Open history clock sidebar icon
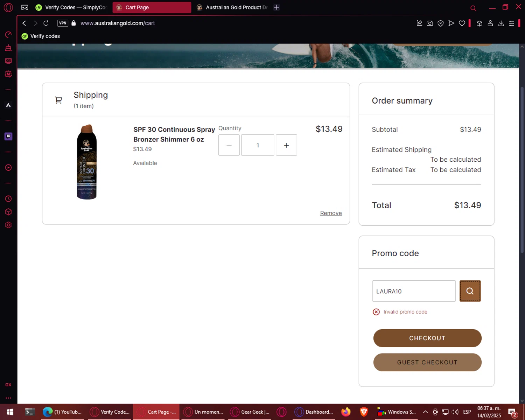 click(8, 199)
